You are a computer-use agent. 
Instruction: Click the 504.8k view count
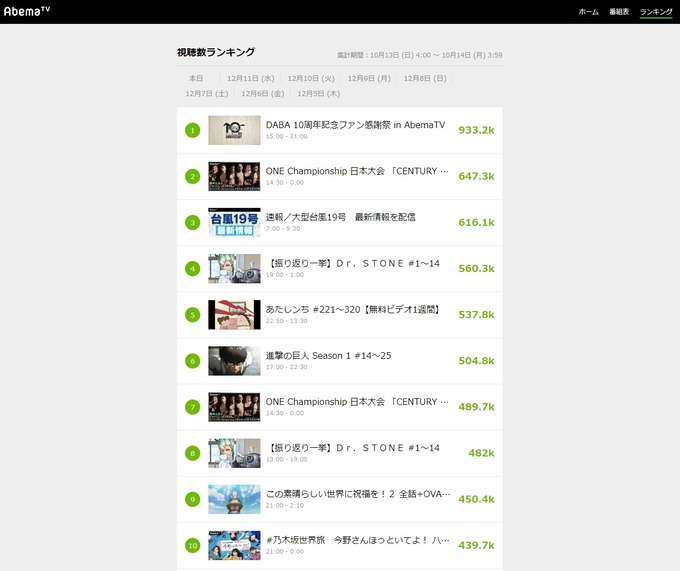(x=476, y=361)
